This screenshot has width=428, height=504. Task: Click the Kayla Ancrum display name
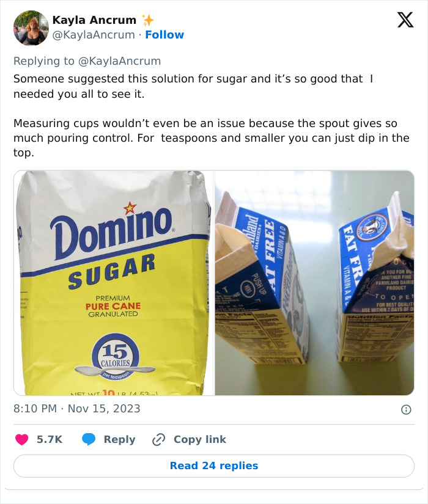pos(94,19)
